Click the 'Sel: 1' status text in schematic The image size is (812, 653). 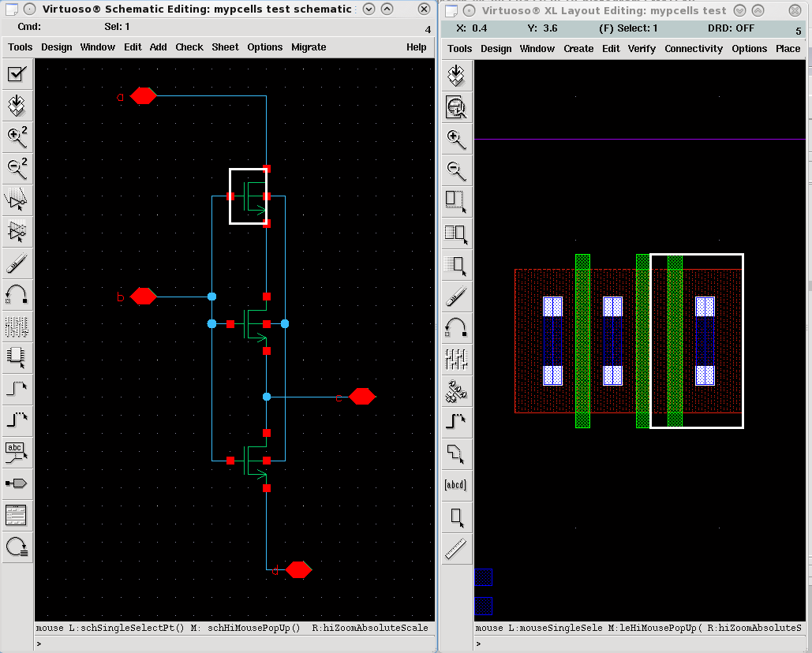tap(117, 27)
